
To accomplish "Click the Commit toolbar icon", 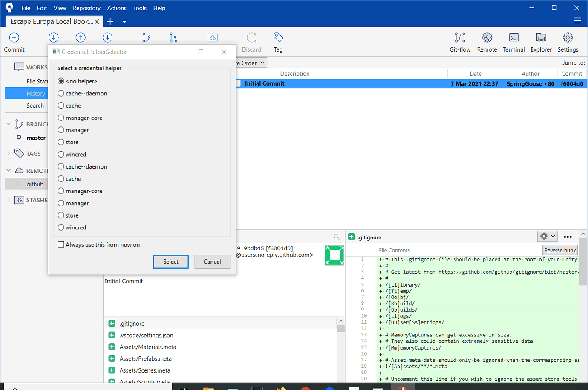I will pos(14,38).
